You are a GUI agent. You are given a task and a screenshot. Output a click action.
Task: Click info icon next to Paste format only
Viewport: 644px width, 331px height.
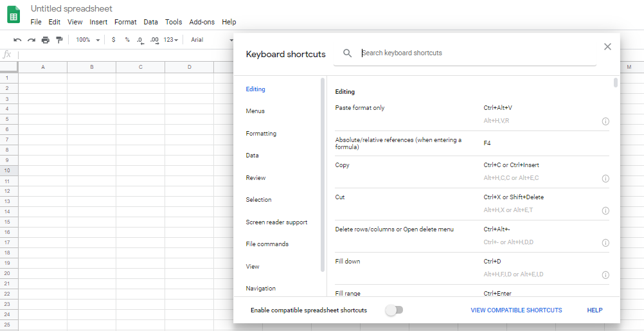605,121
